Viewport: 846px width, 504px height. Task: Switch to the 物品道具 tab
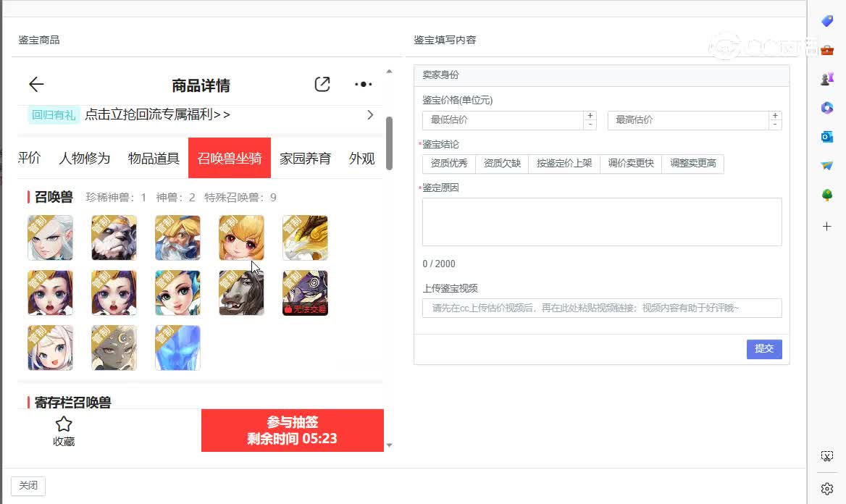(x=154, y=158)
